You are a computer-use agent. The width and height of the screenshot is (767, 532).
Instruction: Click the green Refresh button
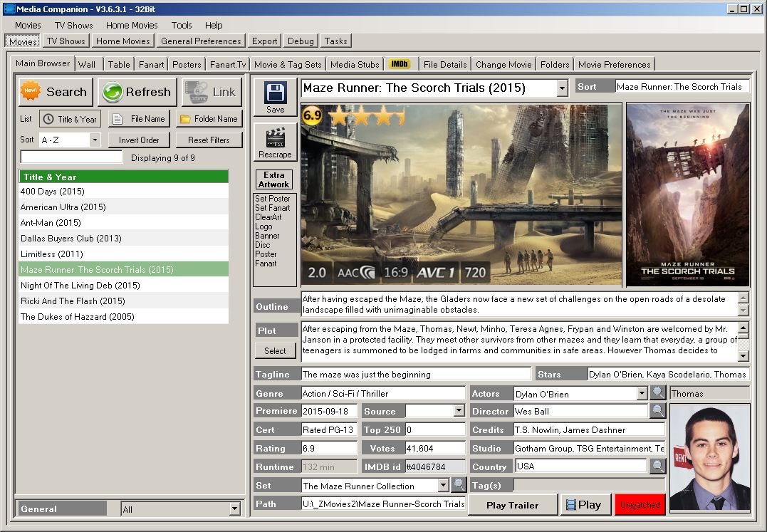pyautogui.click(x=137, y=92)
